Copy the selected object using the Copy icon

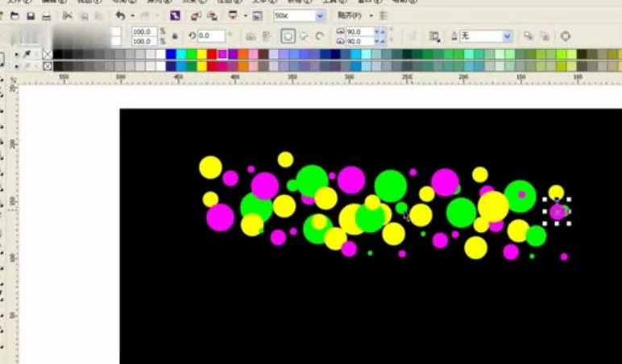tap(84, 16)
